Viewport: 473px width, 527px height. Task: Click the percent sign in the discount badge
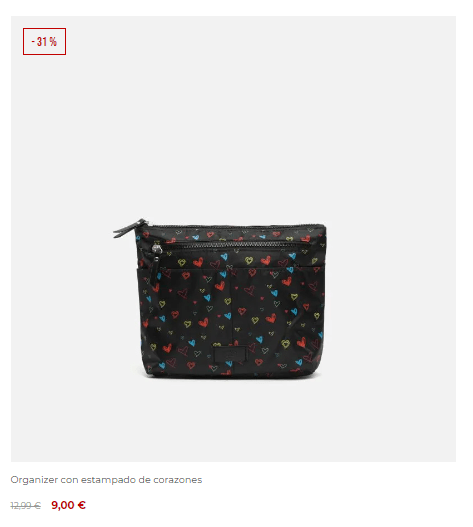tap(53, 42)
